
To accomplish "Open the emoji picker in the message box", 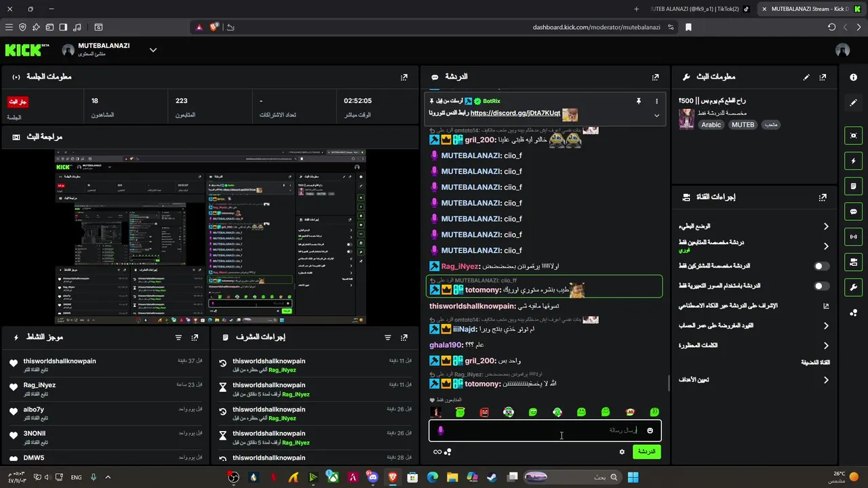I will tap(650, 430).
